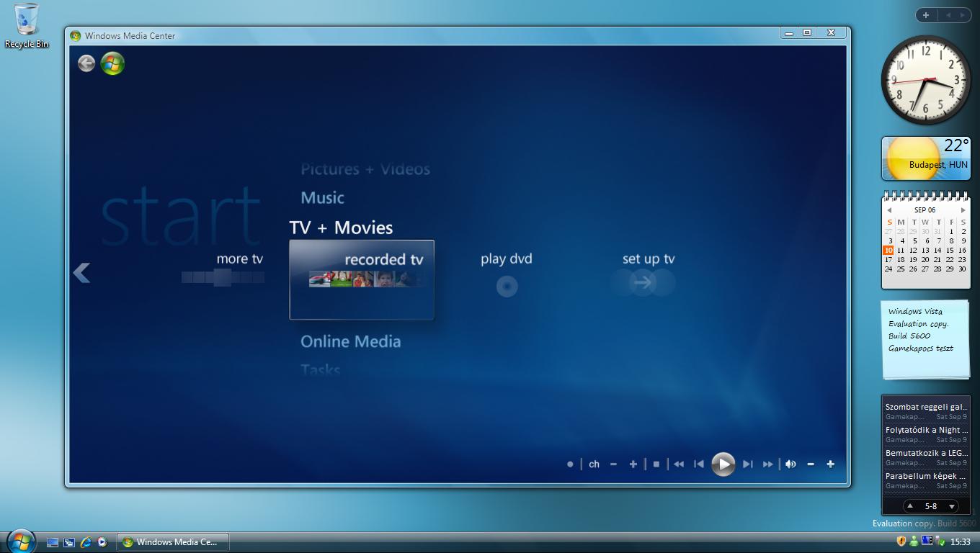The width and height of the screenshot is (980, 553).
Task: Click the fast forward double-arrow button
Action: click(767, 464)
